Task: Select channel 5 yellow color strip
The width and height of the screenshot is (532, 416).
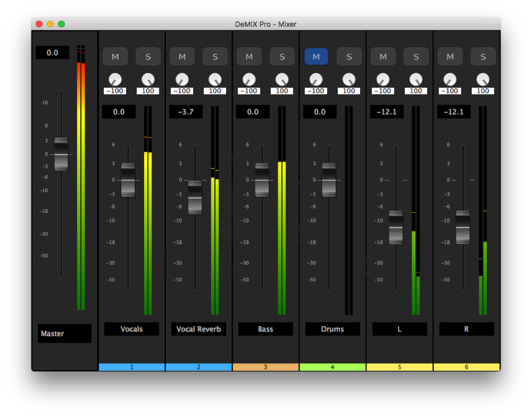Action: coord(400,367)
